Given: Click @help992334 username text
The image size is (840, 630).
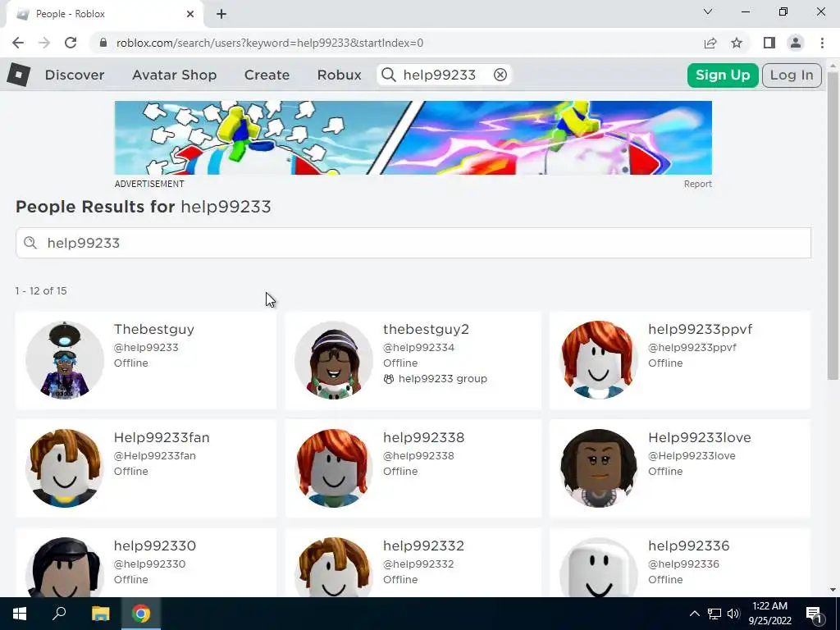Looking at the screenshot, I should 418,347.
